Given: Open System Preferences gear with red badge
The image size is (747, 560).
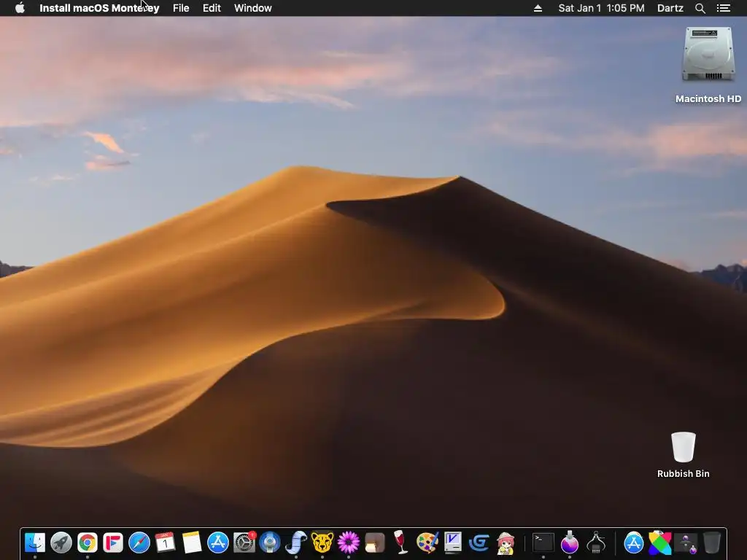Looking at the screenshot, I should (x=244, y=542).
